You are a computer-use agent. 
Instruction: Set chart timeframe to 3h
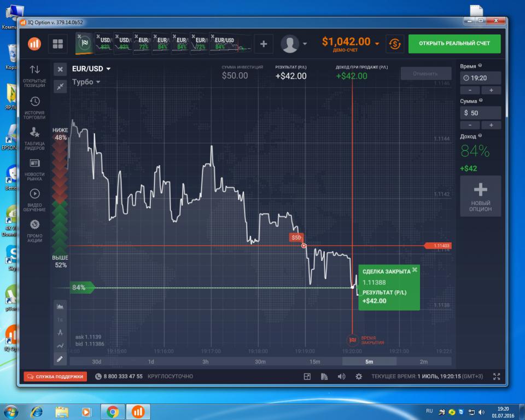206,361
